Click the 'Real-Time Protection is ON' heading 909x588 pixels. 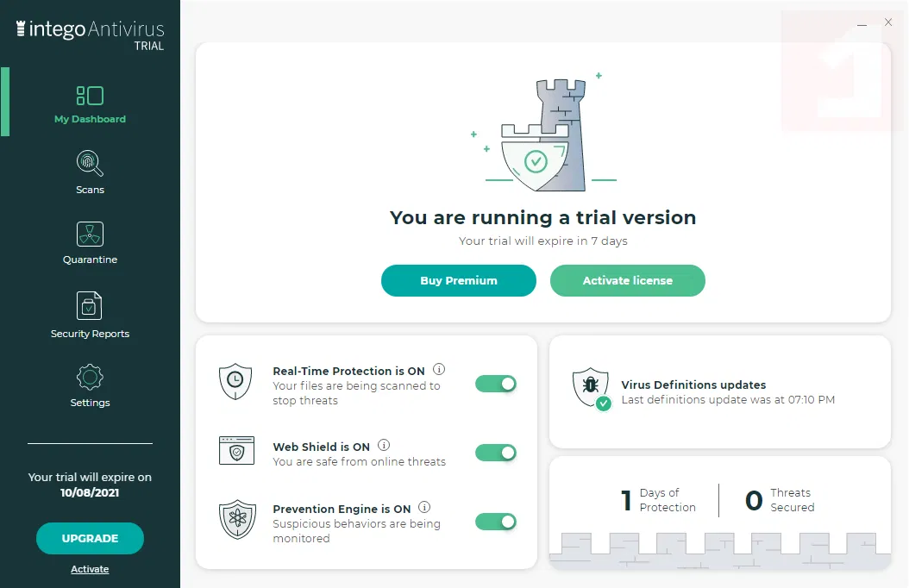click(348, 371)
